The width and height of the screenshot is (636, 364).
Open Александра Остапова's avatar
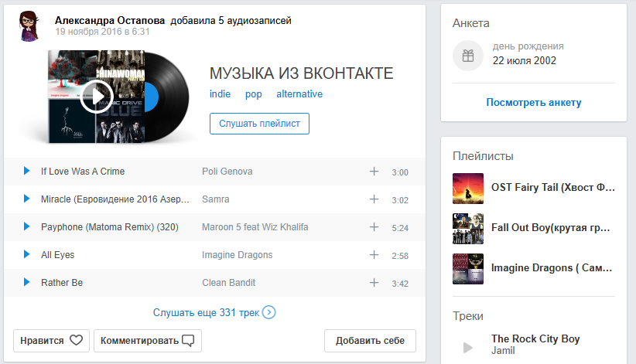point(29,26)
